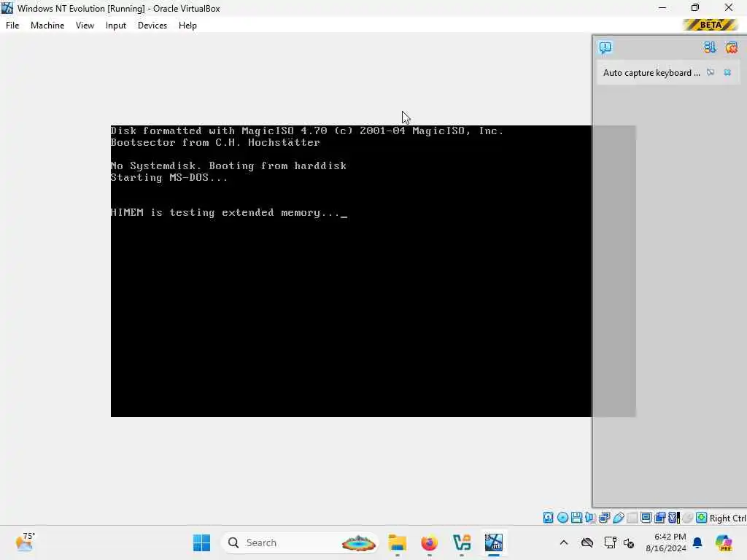Click the VirtualBox window title bar icon

click(7, 8)
